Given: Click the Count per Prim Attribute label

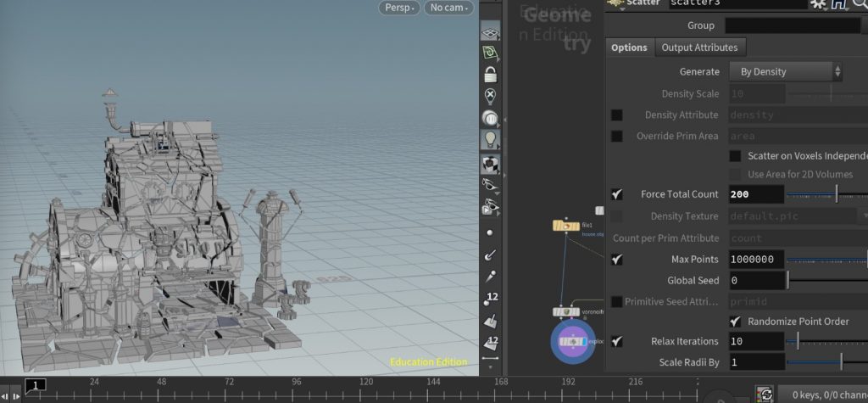Looking at the screenshot, I should point(665,238).
